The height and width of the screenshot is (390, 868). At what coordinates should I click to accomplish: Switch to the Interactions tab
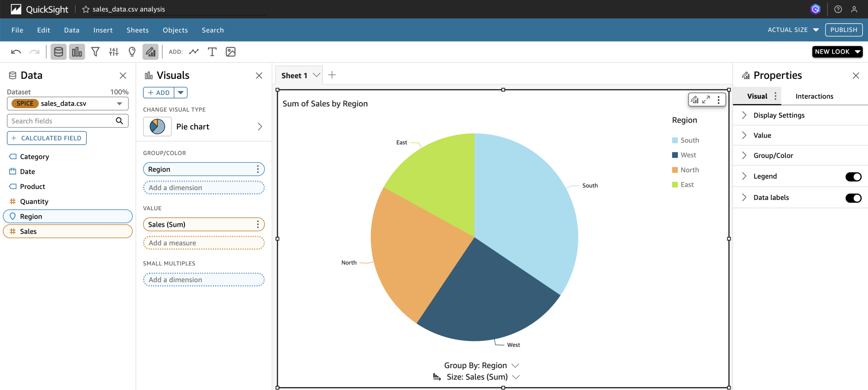click(814, 96)
